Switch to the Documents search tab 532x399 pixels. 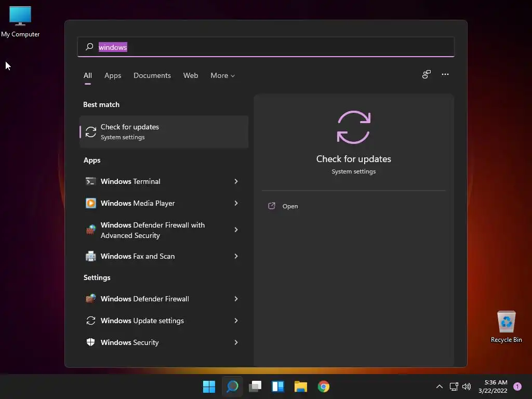[x=152, y=76]
